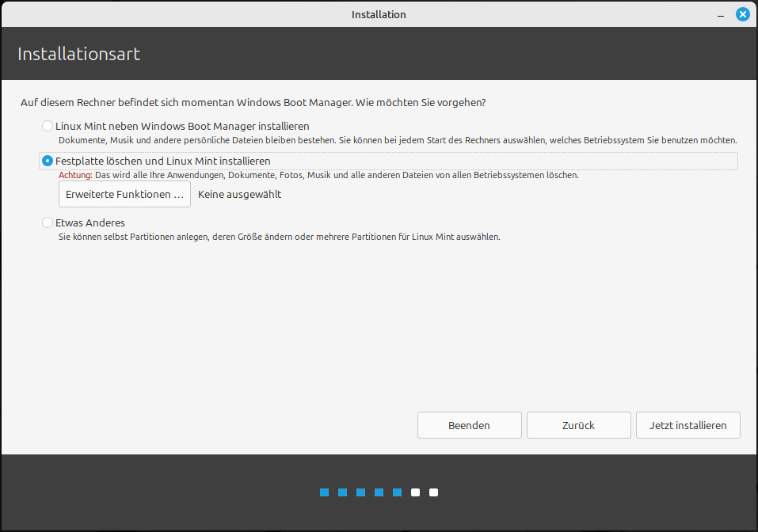Click the Installation title bar text
The image size is (758, 532).
click(379, 14)
